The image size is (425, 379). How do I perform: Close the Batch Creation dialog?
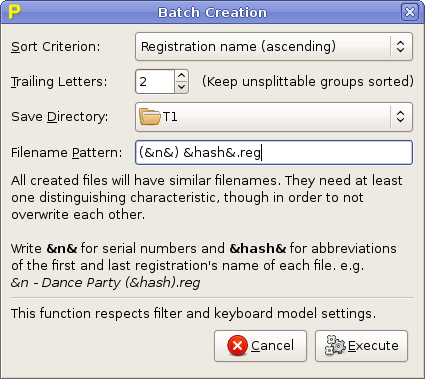(x=410, y=12)
